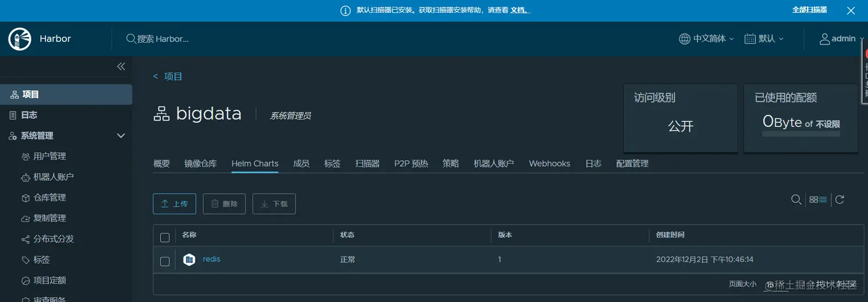Click the 全部扫描器 link in banner

(809, 10)
